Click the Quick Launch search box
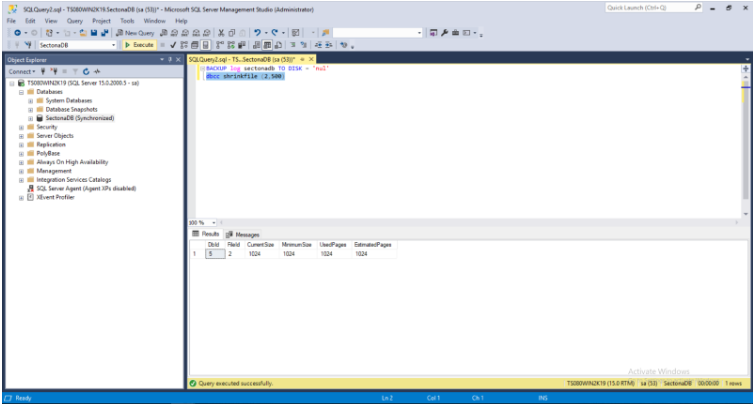 645,8
